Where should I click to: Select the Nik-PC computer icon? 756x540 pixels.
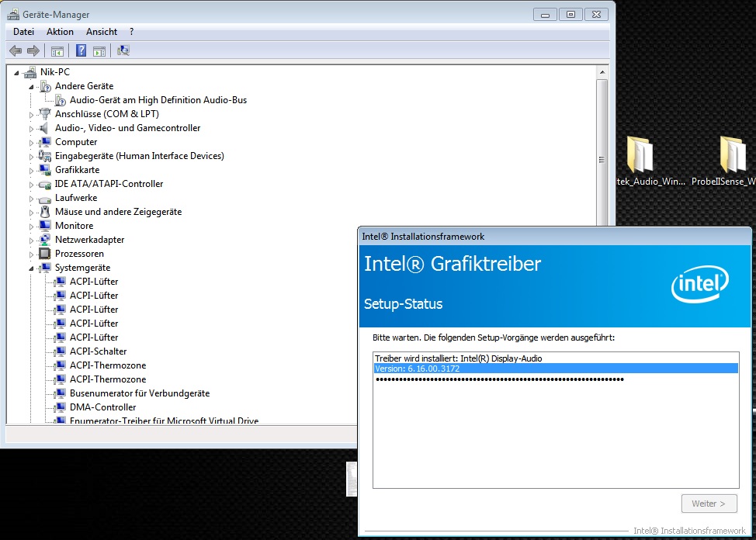click(x=30, y=72)
